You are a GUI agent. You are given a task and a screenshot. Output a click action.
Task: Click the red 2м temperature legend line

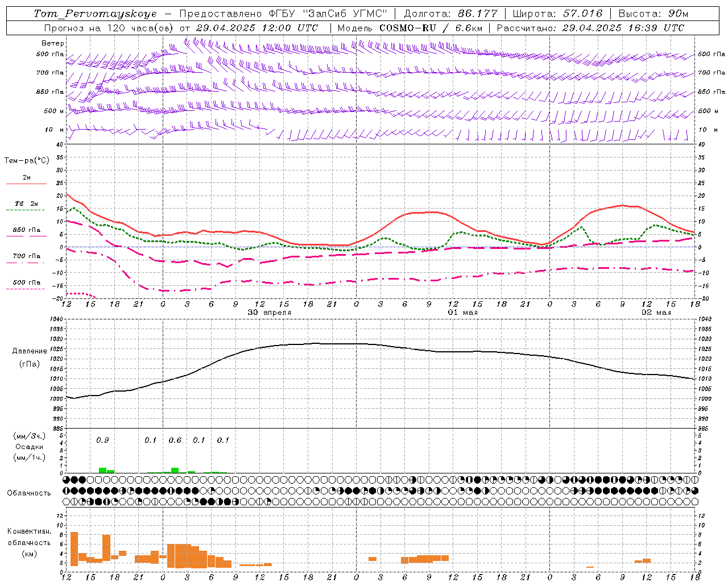[x=26, y=184]
